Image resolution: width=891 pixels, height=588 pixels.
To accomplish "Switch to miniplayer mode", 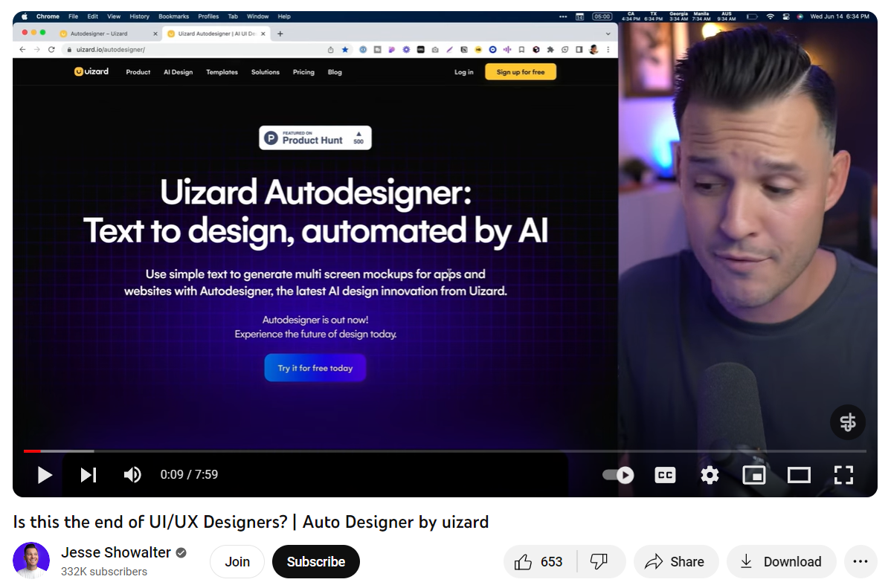I will tap(754, 475).
